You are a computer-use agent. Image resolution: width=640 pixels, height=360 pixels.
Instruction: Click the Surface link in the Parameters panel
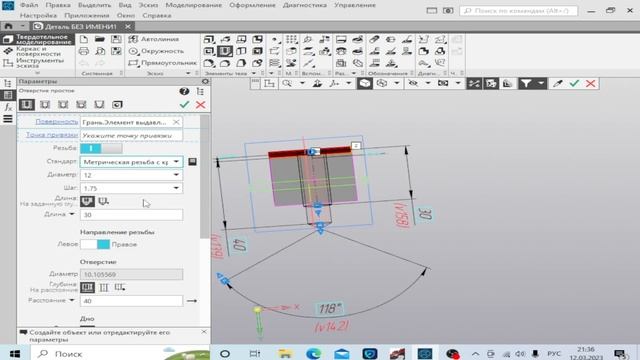56,122
